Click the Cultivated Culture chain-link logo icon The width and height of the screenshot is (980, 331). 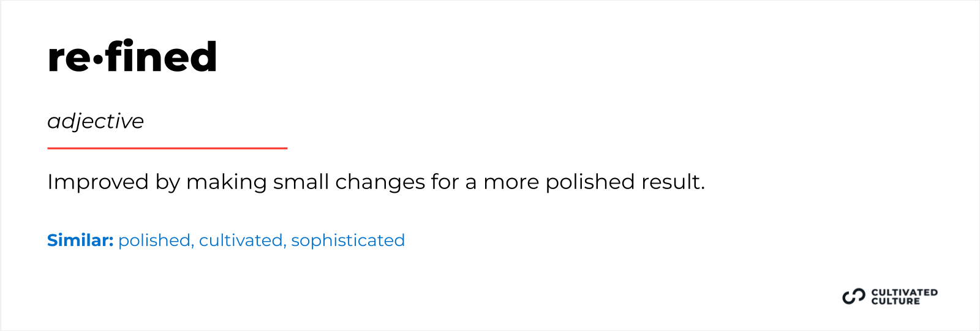[853, 297]
